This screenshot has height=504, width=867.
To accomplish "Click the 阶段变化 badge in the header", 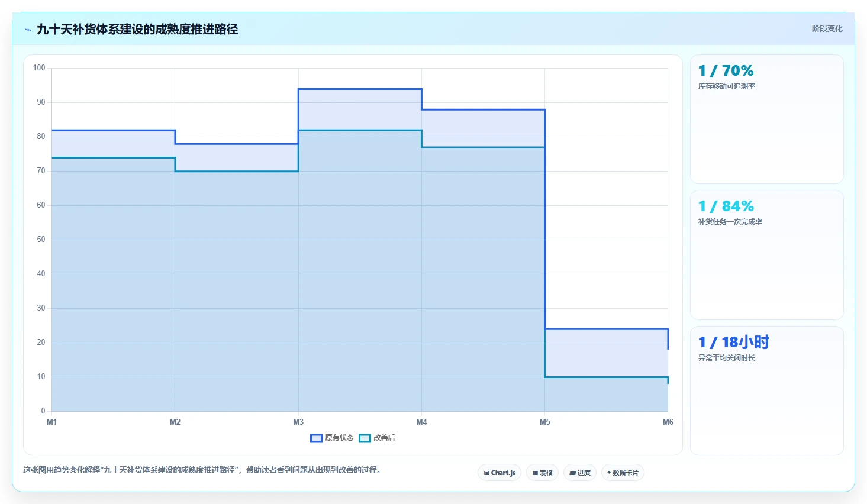I will (x=827, y=28).
